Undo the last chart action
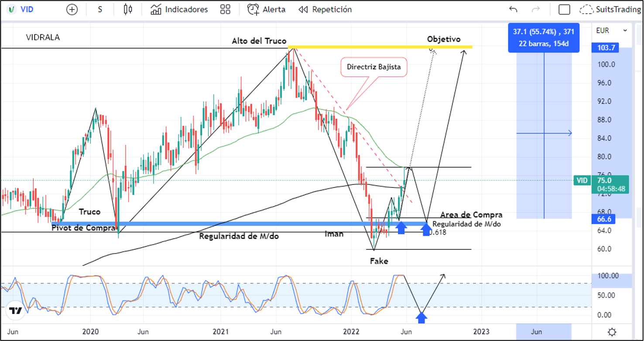 [514, 9]
